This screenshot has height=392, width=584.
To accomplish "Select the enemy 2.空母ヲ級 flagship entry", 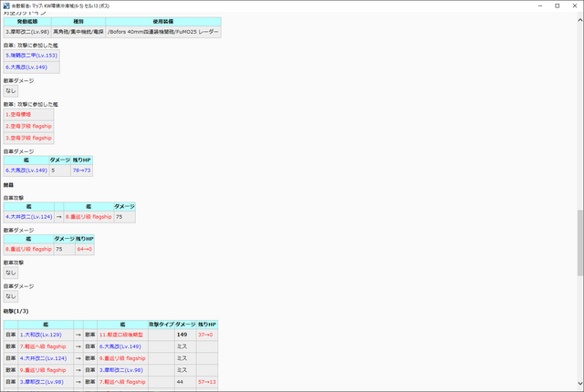I will (28, 127).
